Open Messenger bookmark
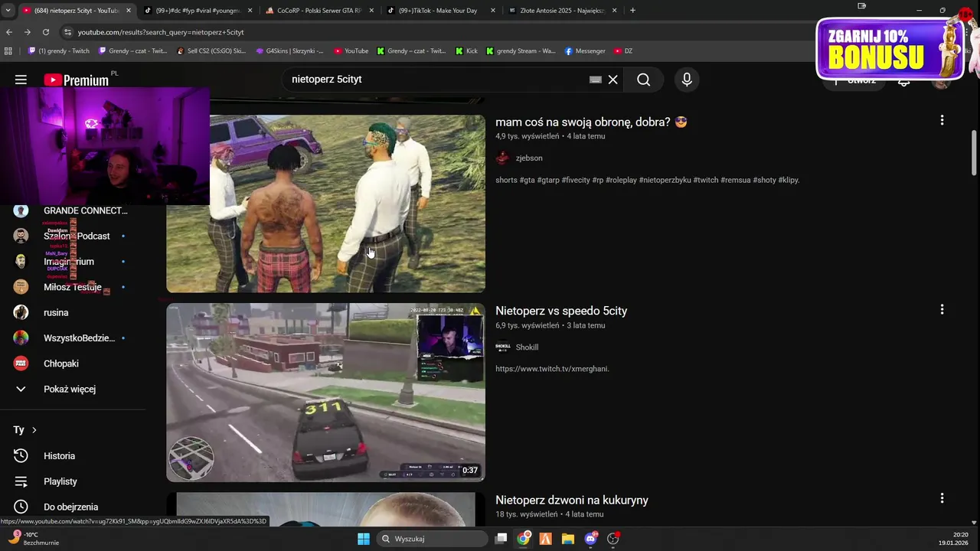The image size is (980, 551). (585, 51)
